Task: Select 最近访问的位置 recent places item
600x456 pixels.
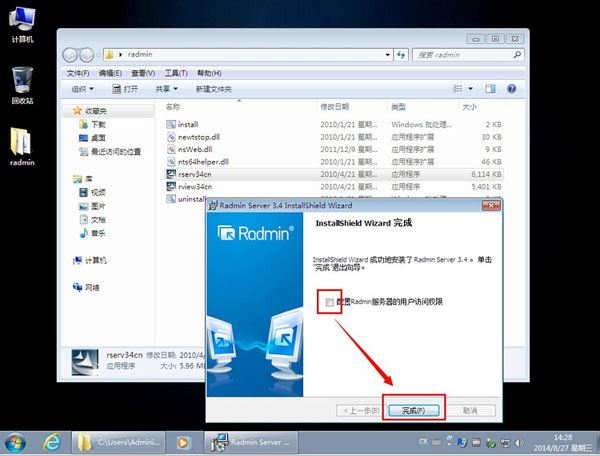Action: pos(110,151)
